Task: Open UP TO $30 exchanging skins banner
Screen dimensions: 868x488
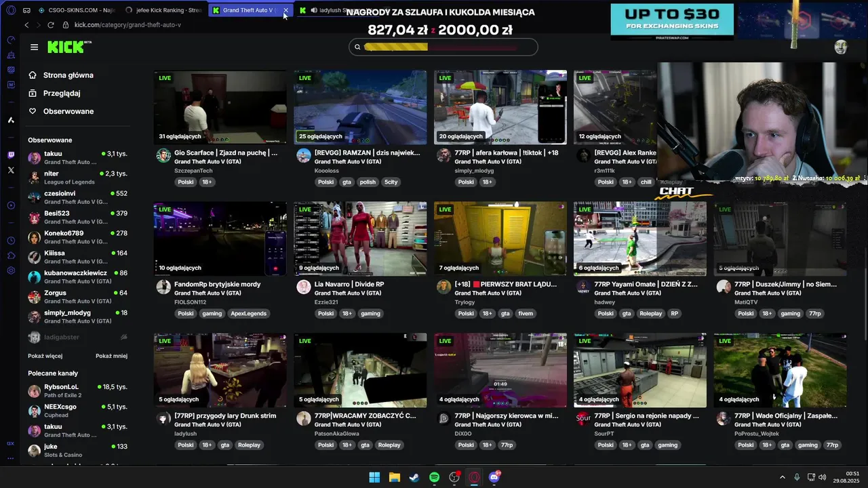Action: tap(672, 20)
